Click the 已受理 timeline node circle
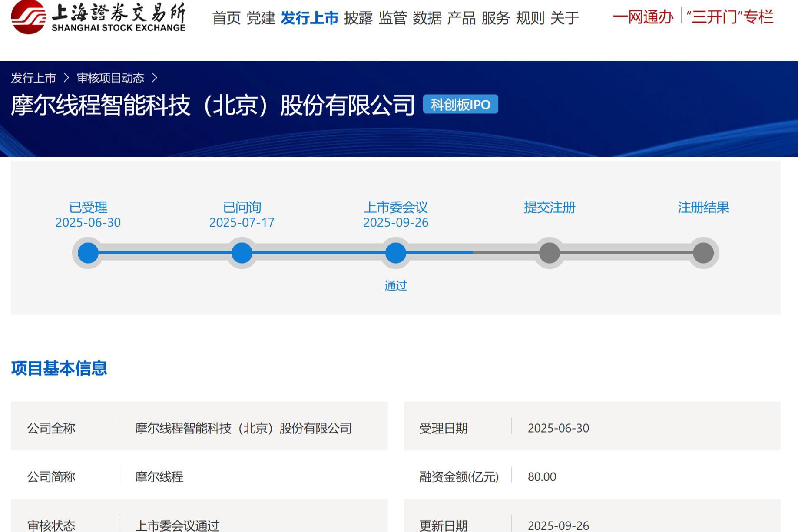Viewport: 798px width, 532px height. (x=88, y=253)
